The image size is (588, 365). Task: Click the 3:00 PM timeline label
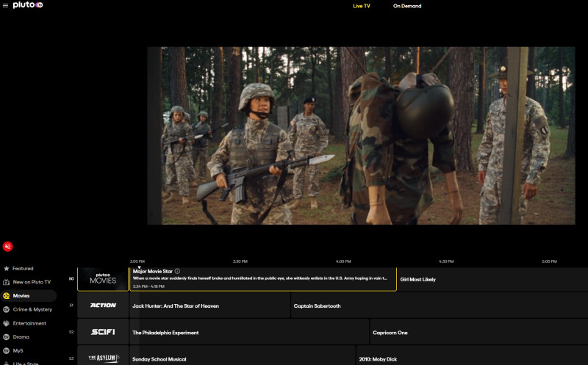pos(137,261)
